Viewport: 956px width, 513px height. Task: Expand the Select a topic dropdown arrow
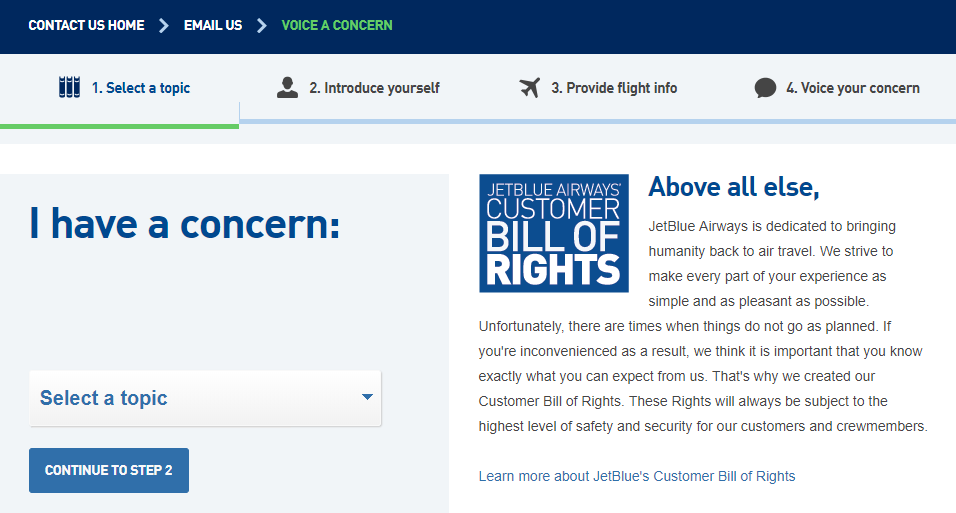click(x=367, y=397)
